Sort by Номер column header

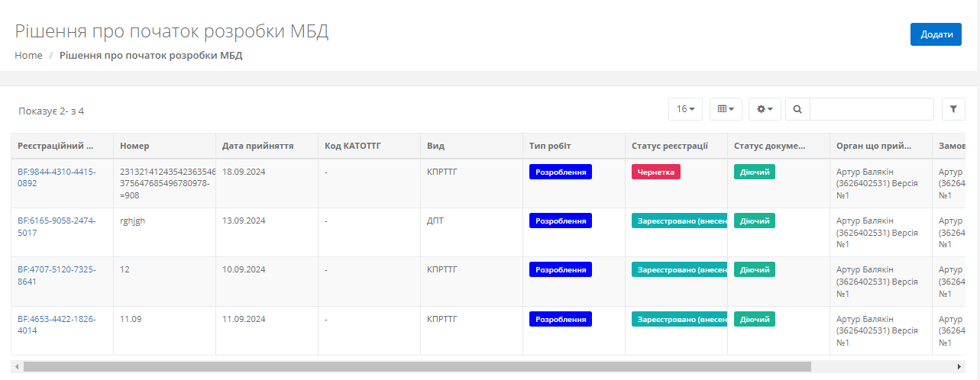coord(135,146)
